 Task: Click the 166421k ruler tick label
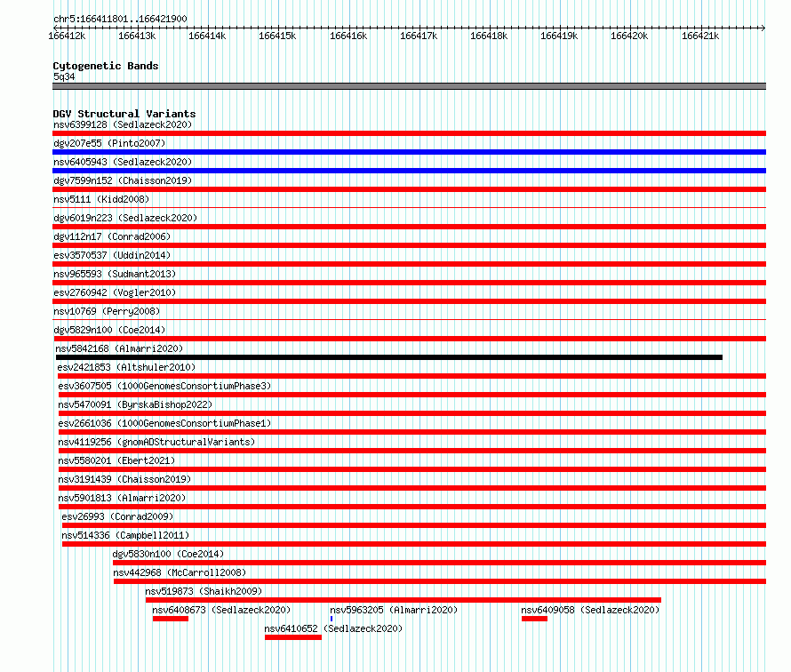pos(700,36)
